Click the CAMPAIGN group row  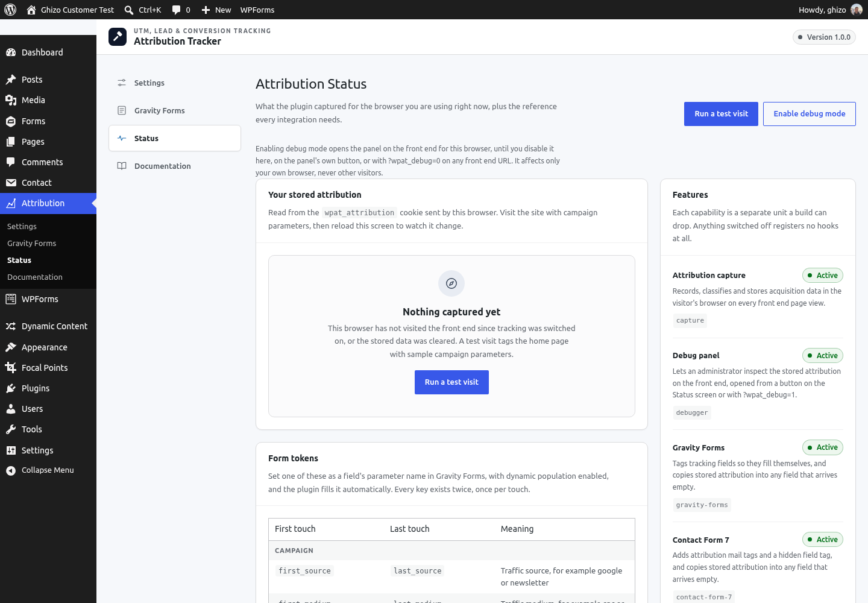(x=451, y=551)
